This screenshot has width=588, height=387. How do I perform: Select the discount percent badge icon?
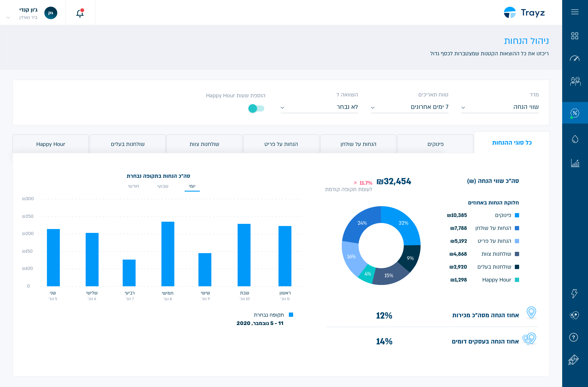[575, 113]
